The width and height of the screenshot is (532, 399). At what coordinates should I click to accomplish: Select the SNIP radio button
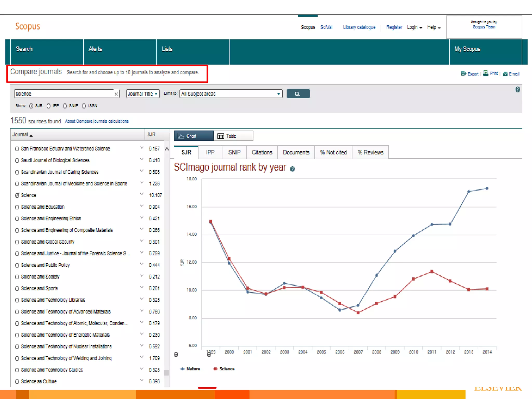[65, 106]
